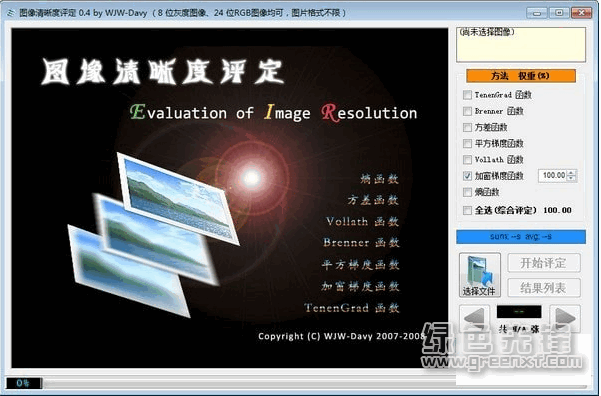The image size is (601, 396).
Task: Decrease weight with spinner down arrow
Action: 571,179
